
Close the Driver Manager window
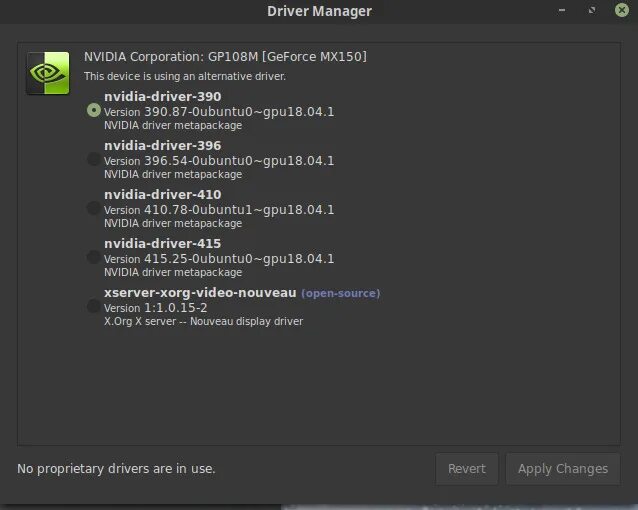coord(622,10)
